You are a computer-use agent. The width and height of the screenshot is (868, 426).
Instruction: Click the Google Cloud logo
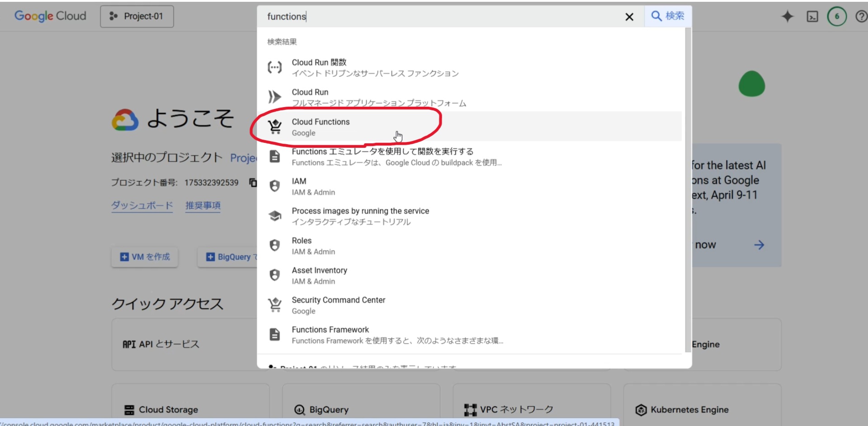pyautogui.click(x=50, y=16)
